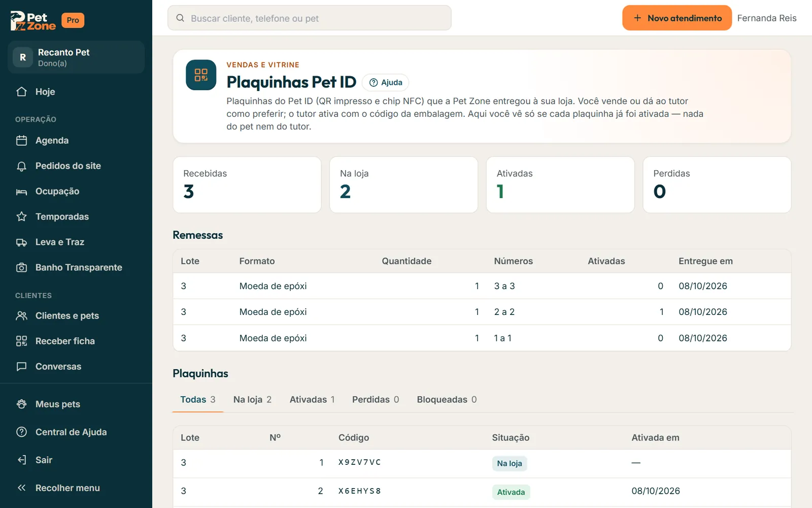
Task: Click the Entregue em column header
Action: point(705,261)
